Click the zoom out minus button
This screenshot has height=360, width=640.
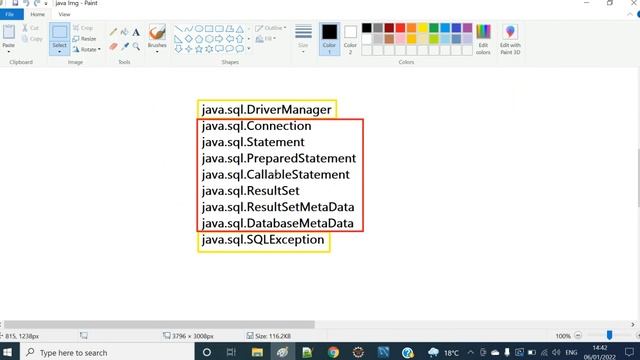[578, 336]
